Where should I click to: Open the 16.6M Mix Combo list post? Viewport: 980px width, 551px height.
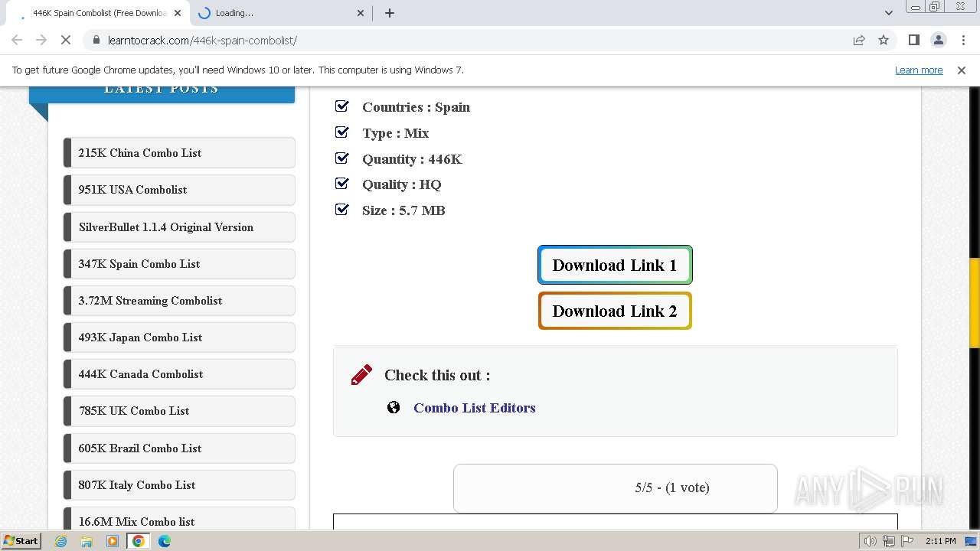(179, 519)
